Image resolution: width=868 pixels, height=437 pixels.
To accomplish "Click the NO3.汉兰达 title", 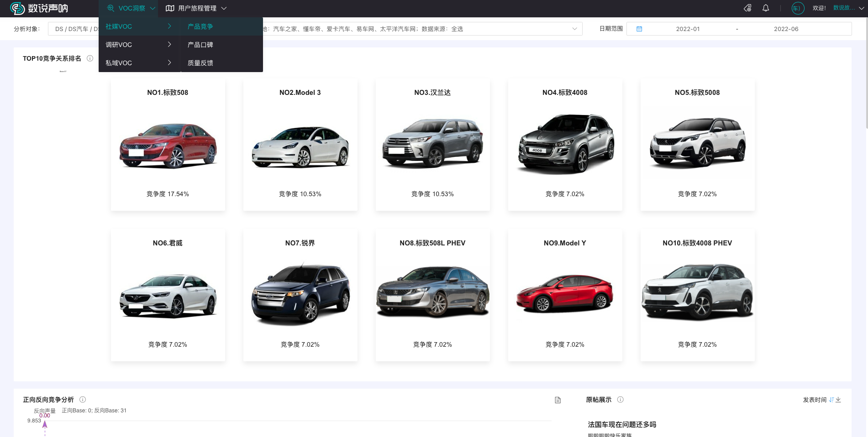I will (x=432, y=93).
